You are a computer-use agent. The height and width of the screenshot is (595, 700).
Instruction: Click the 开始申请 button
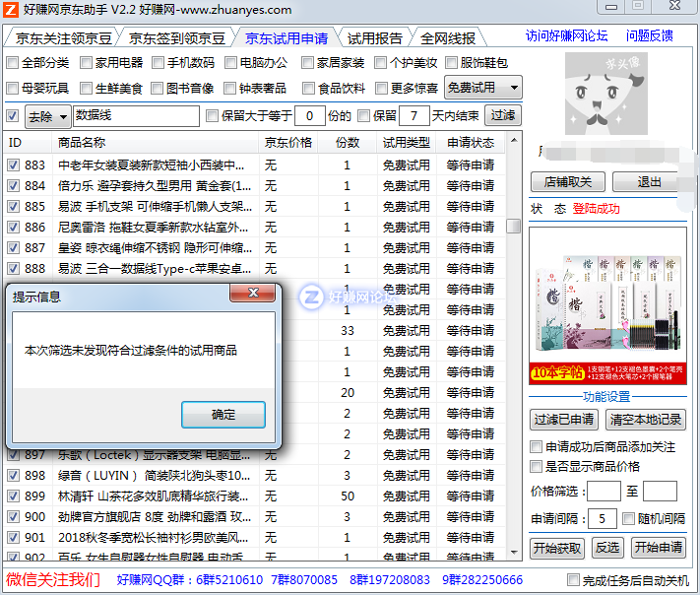coord(659,548)
